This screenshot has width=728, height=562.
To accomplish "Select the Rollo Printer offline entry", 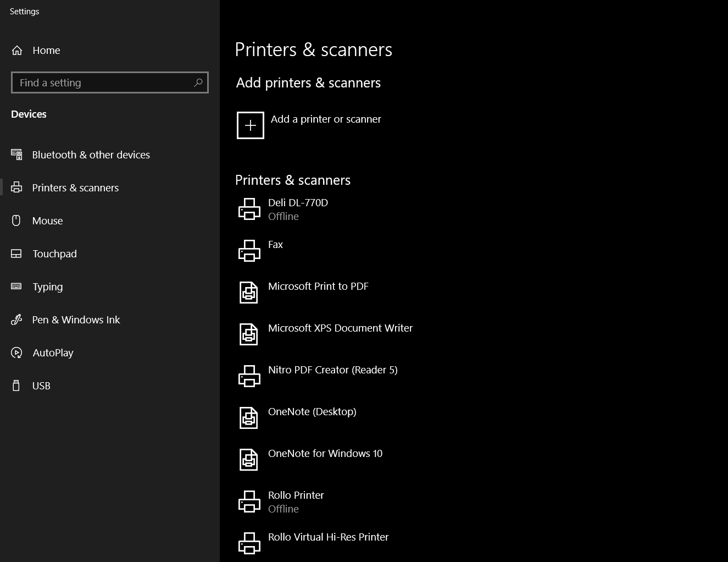I will coord(296,502).
